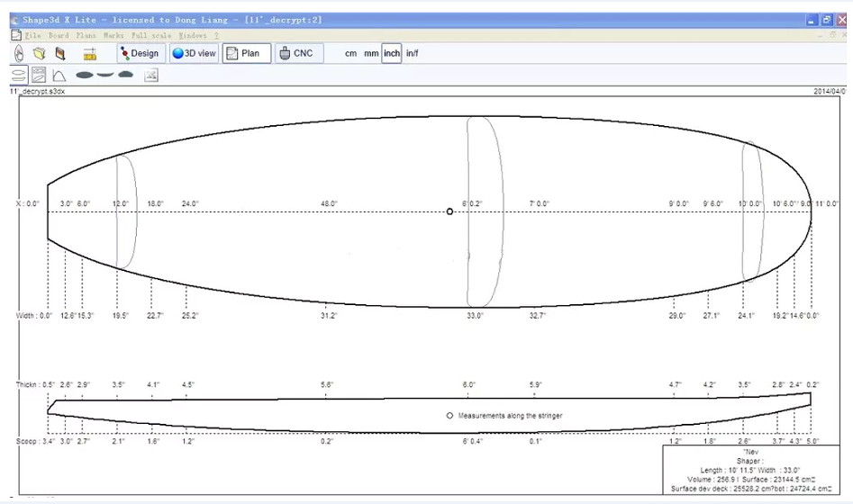Image resolution: width=853 pixels, height=504 pixels.
Task: Switch units to mm
Action: pos(371,54)
